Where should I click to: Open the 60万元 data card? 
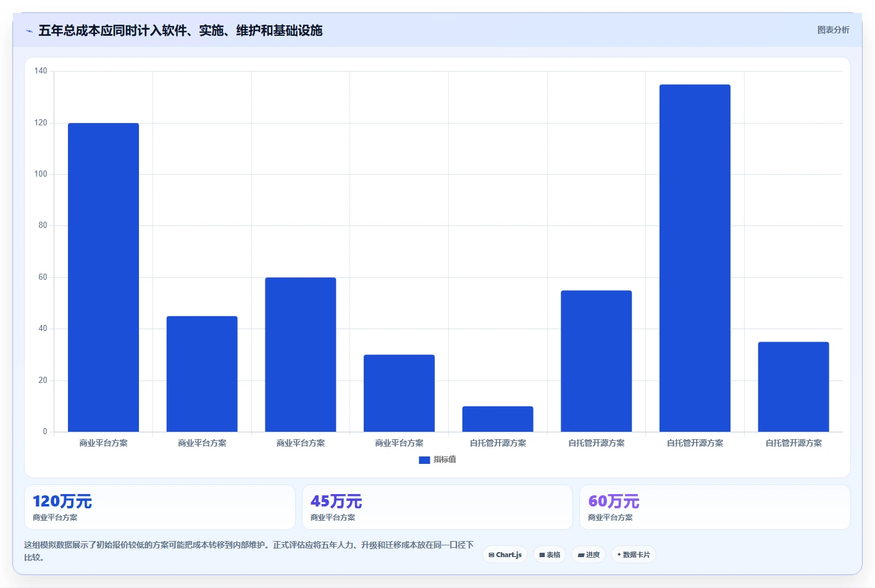715,507
